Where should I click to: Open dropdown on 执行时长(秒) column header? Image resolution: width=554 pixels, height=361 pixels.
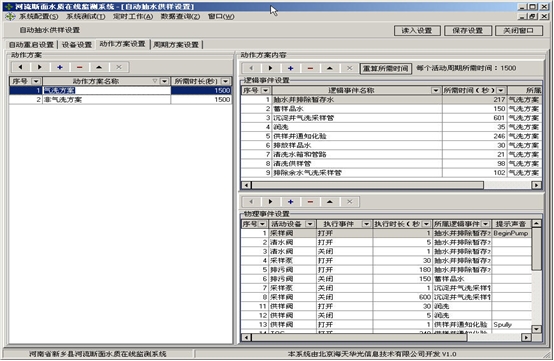[x=426, y=224]
